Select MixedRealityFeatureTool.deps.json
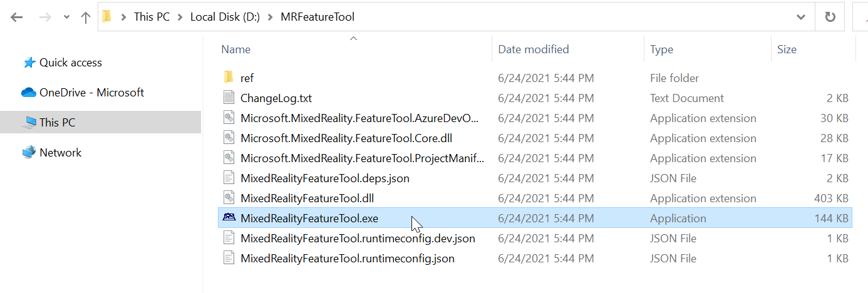This screenshot has width=868, height=293. [x=325, y=178]
